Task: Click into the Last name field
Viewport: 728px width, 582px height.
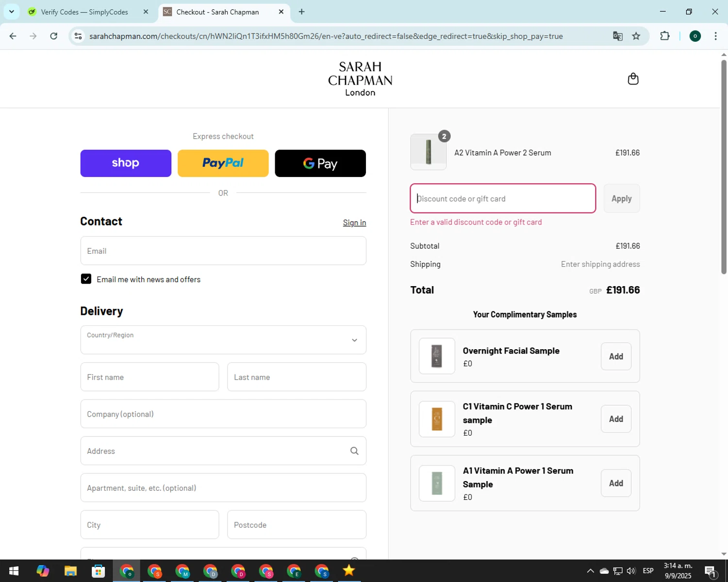Action: [297, 377]
